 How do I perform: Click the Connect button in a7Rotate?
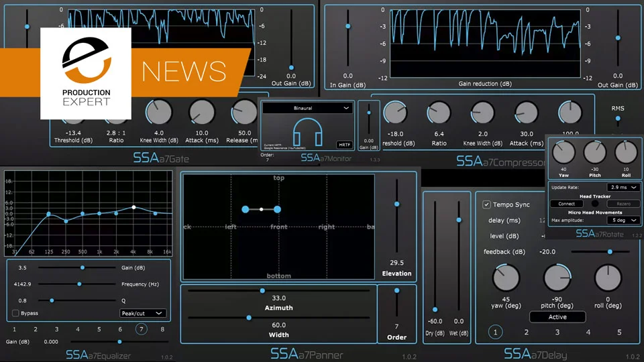(x=566, y=204)
